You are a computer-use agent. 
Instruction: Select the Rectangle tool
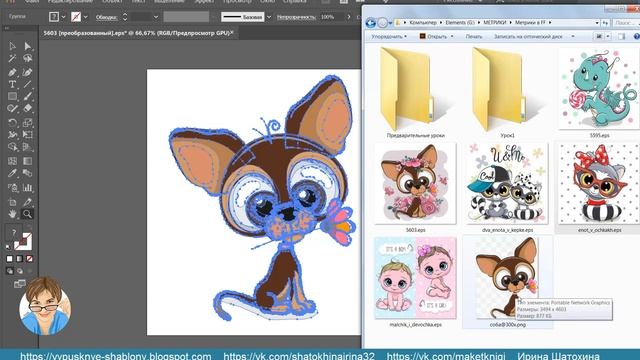coord(12,96)
